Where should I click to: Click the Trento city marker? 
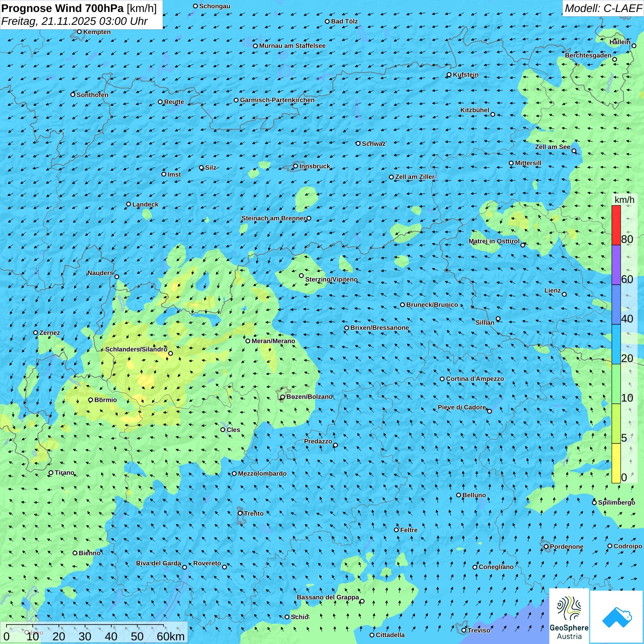click(240, 513)
